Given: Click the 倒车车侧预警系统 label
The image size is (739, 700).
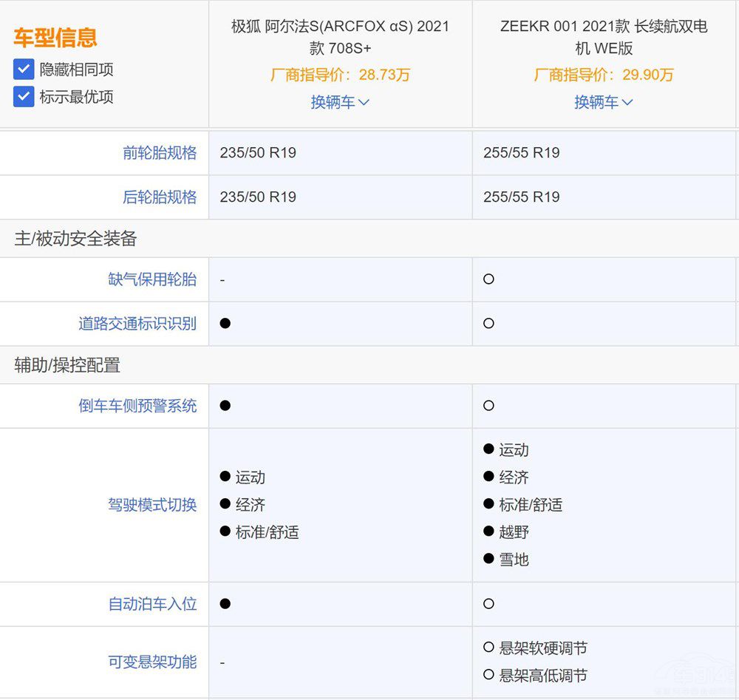Looking at the screenshot, I should point(137,406).
